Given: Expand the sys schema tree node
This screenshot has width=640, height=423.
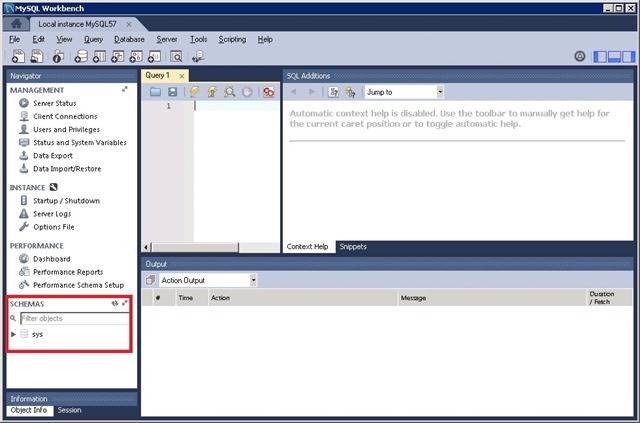Looking at the screenshot, I should click(13, 334).
